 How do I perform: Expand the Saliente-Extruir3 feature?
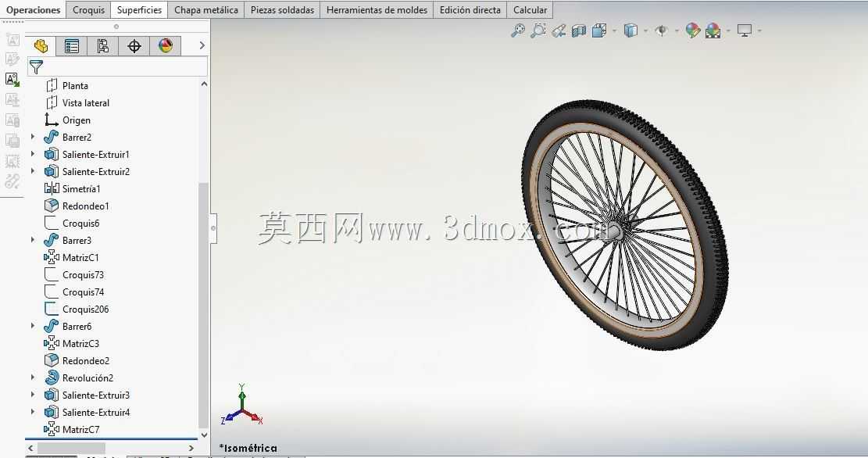pyautogui.click(x=33, y=395)
